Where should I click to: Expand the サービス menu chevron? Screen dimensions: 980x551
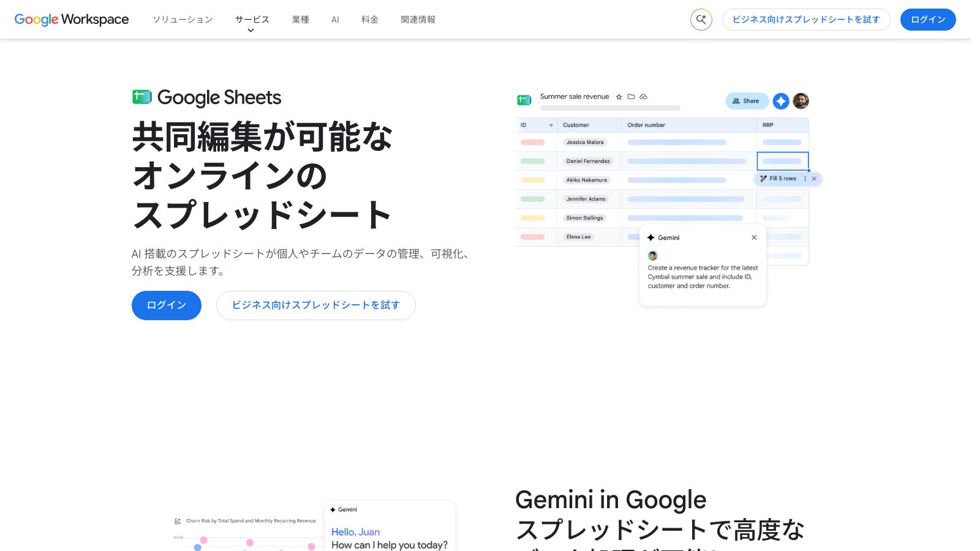[251, 30]
